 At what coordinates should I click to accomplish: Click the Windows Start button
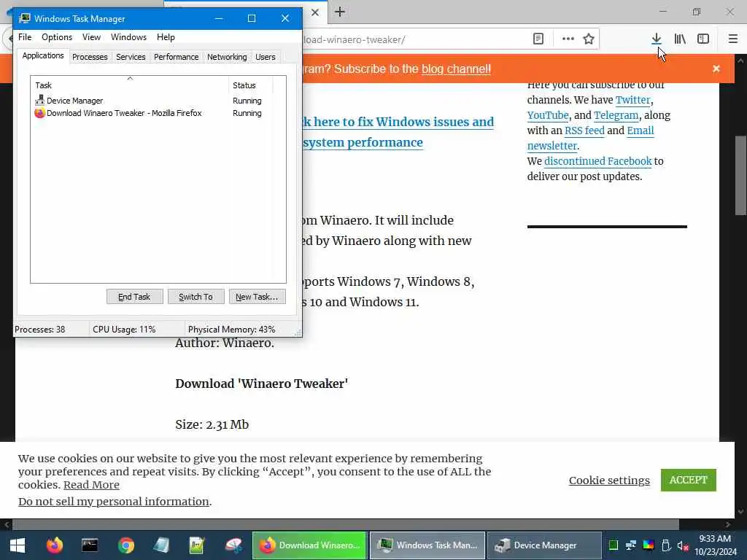point(18,545)
